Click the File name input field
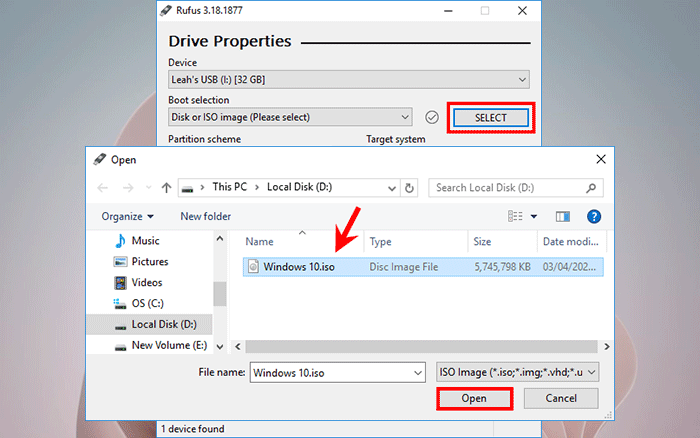 pyautogui.click(x=331, y=372)
